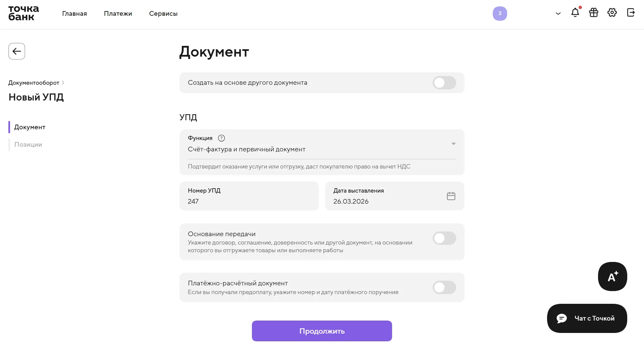This screenshot has width=644, height=344.
Task: Click the Точка банк logo
Action: point(23,13)
